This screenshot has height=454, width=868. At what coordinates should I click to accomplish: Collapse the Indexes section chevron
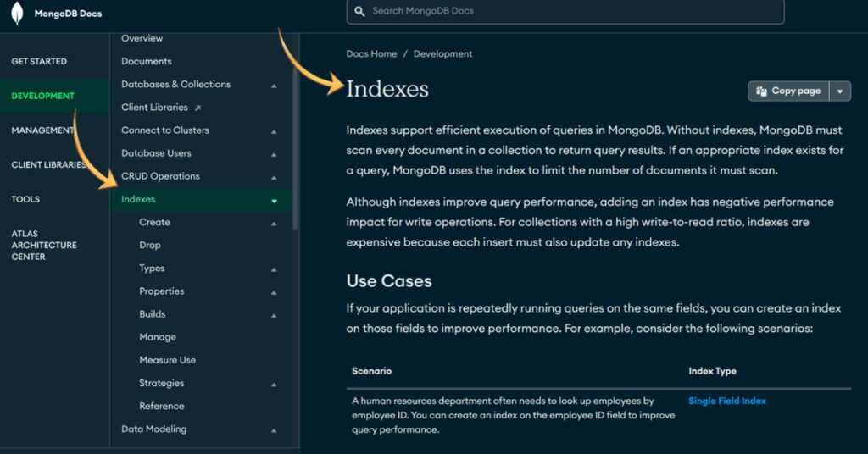point(274,201)
